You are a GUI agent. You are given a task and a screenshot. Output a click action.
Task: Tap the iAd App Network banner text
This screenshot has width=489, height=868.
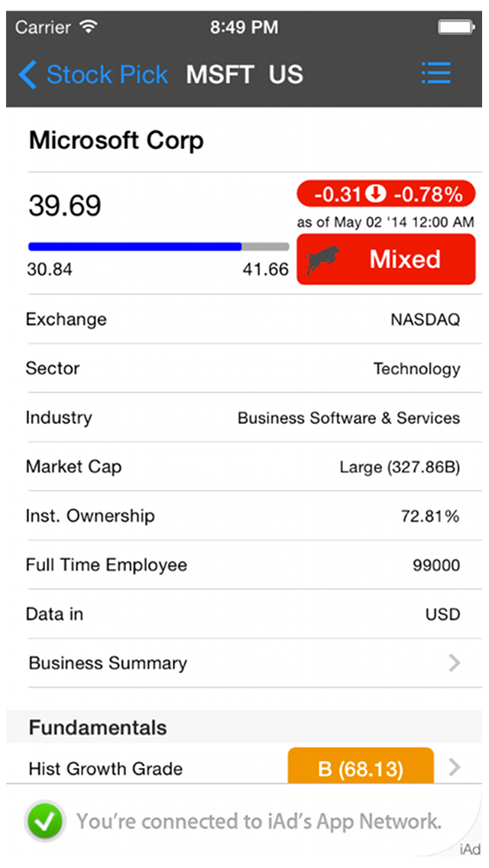[x=258, y=822]
